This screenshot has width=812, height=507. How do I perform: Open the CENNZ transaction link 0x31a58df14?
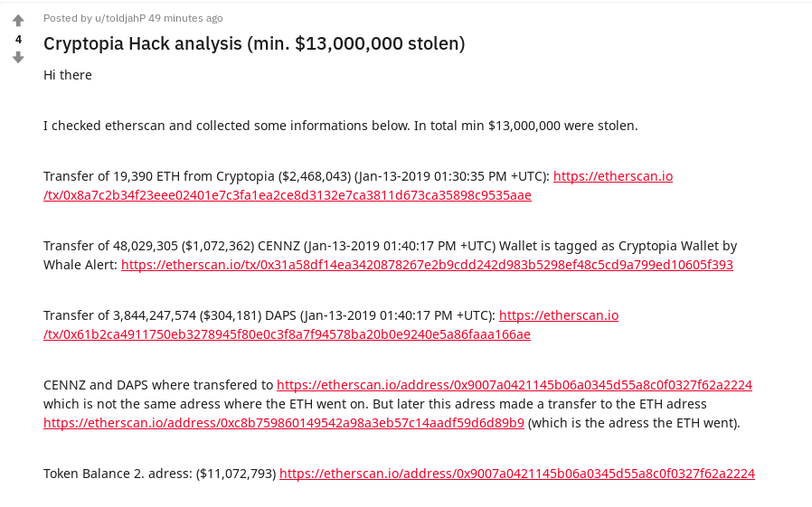(427, 265)
